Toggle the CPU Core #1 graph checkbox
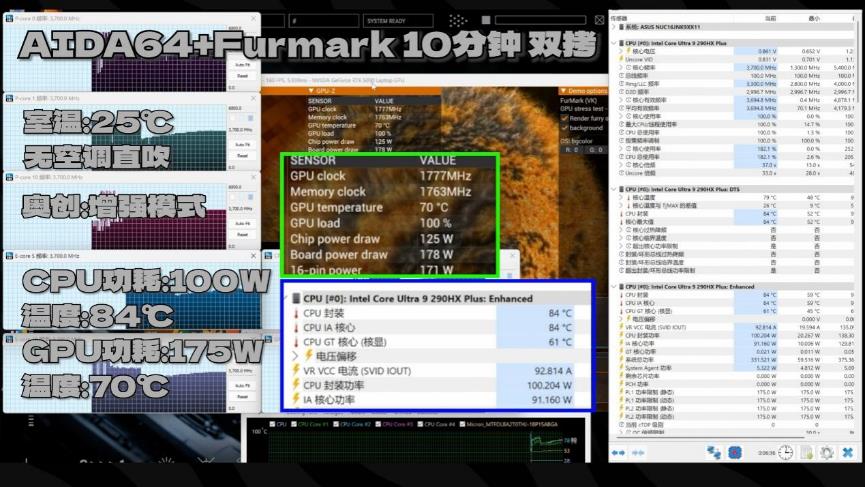This screenshot has height=487, width=865. 293,424
